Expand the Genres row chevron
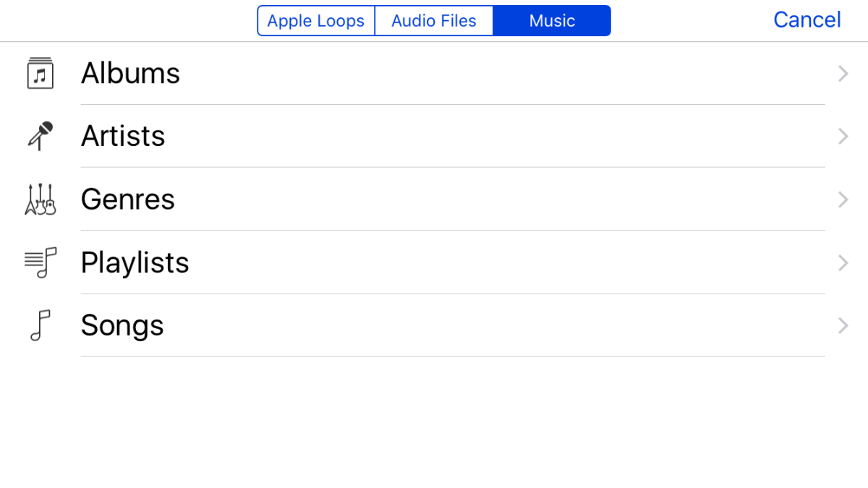 [843, 200]
